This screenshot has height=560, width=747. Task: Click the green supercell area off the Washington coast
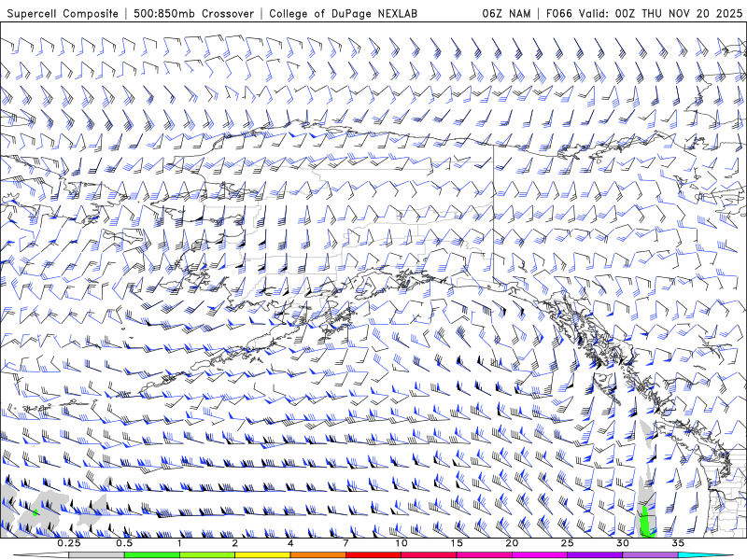click(x=645, y=522)
